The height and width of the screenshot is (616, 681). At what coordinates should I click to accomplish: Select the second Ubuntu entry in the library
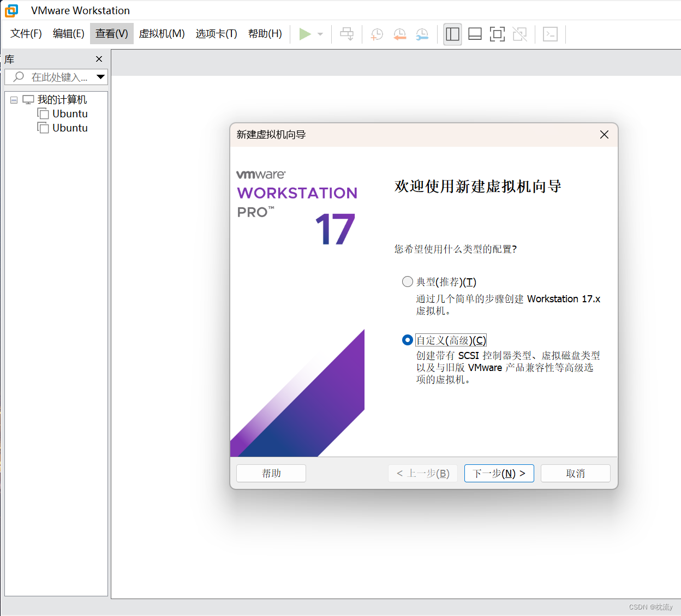click(70, 128)
